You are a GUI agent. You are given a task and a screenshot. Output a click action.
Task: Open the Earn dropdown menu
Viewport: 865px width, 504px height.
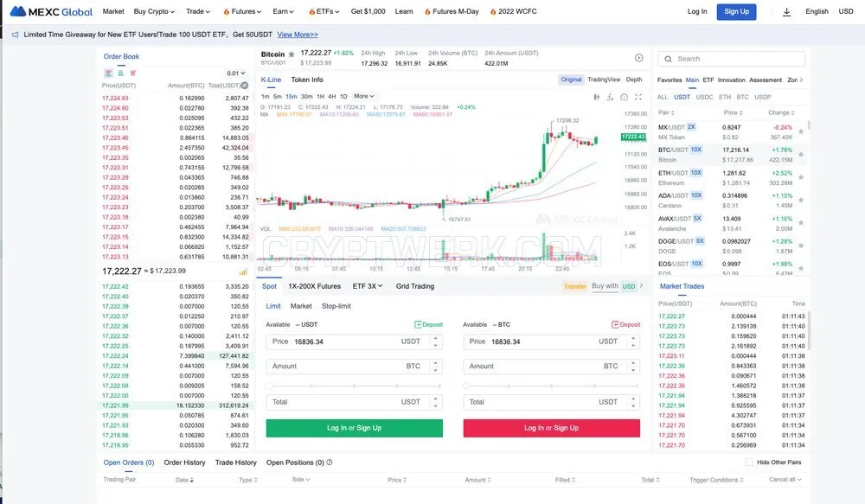coord(284,11)
